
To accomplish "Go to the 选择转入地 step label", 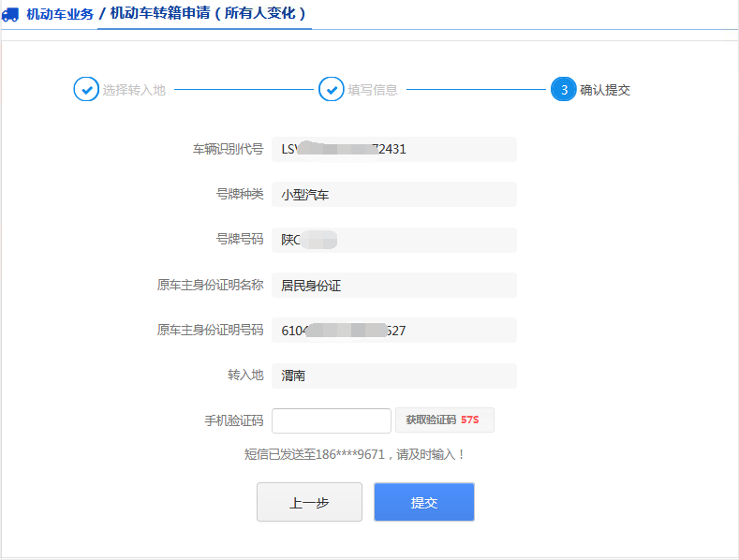I will tap(134, 90).
